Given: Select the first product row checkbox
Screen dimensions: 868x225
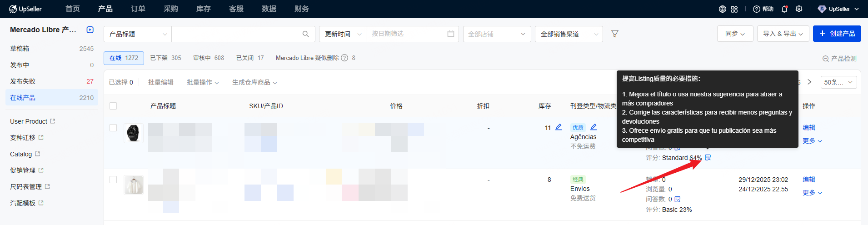Looking at the screenshot, I should pyautogui.click(x=113, y=128).
